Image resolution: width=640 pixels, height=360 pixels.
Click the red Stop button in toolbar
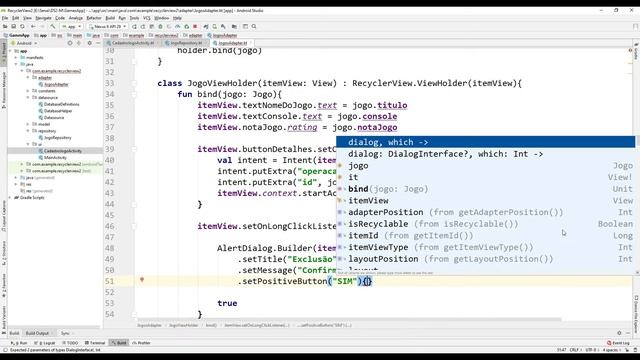click(195, 27)
